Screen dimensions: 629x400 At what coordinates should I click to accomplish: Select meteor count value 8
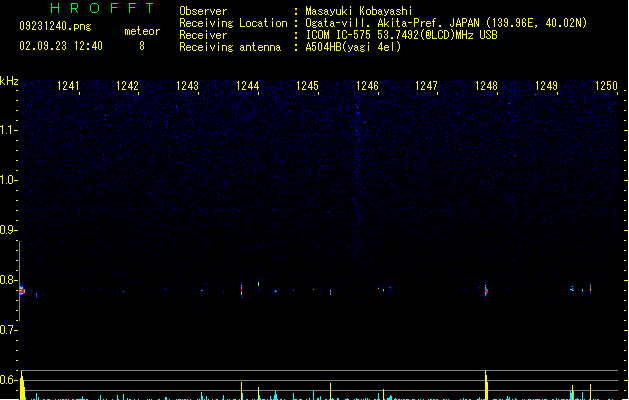(x=142, y=46)
